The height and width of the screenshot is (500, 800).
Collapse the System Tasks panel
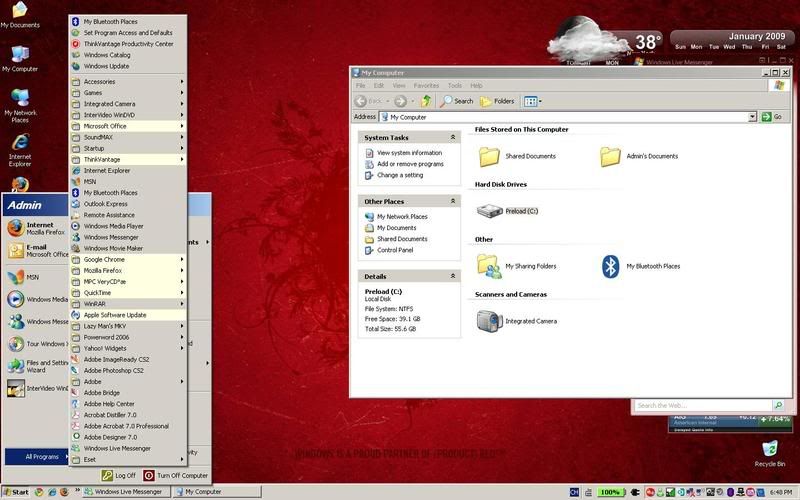point(453,137)
